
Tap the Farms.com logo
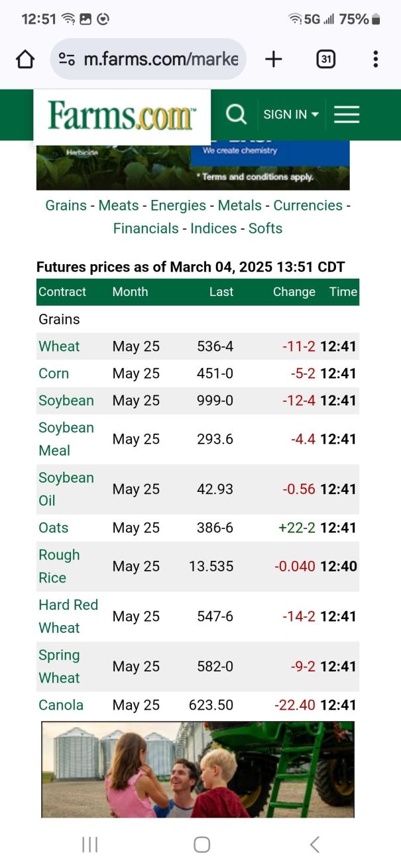122,116
